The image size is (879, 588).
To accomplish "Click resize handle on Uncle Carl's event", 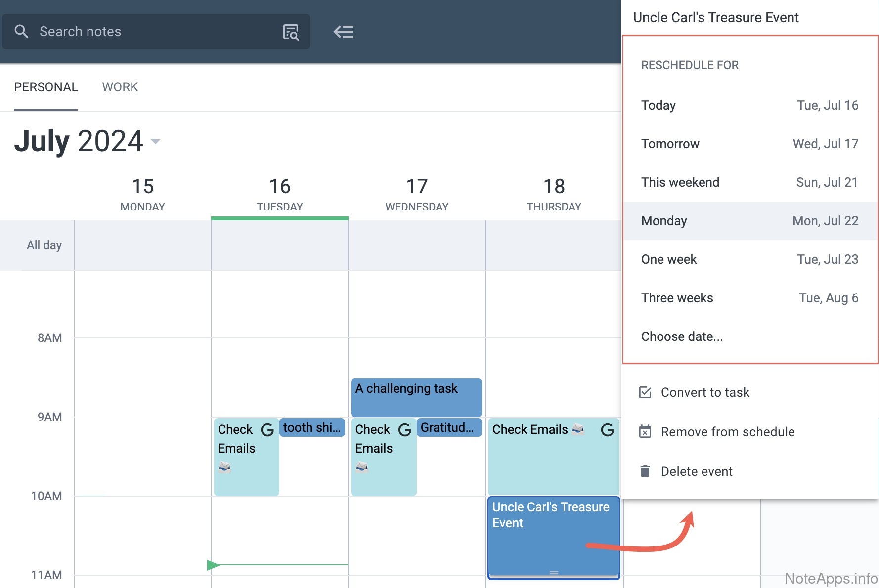I will tap(554, 573).
